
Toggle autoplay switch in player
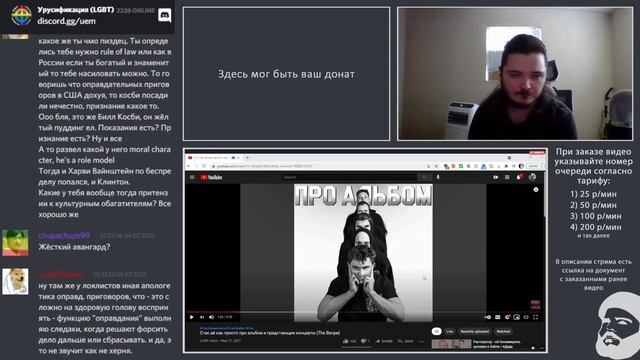coord(488,317)
